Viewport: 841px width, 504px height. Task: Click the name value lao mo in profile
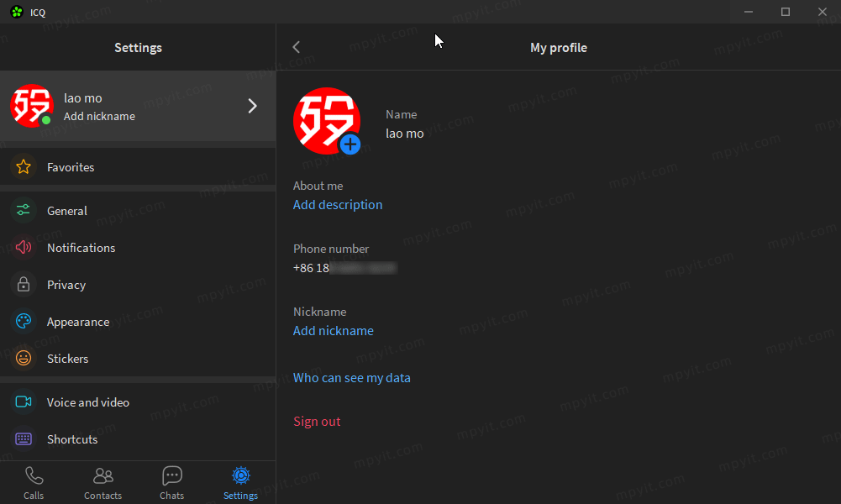click(x=405, y=134)
